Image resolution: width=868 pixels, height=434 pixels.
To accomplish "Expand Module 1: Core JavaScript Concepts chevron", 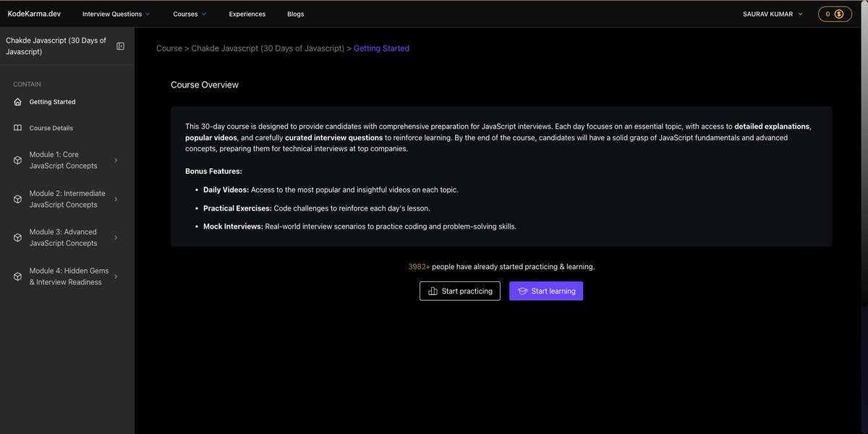I will [116, 160].
